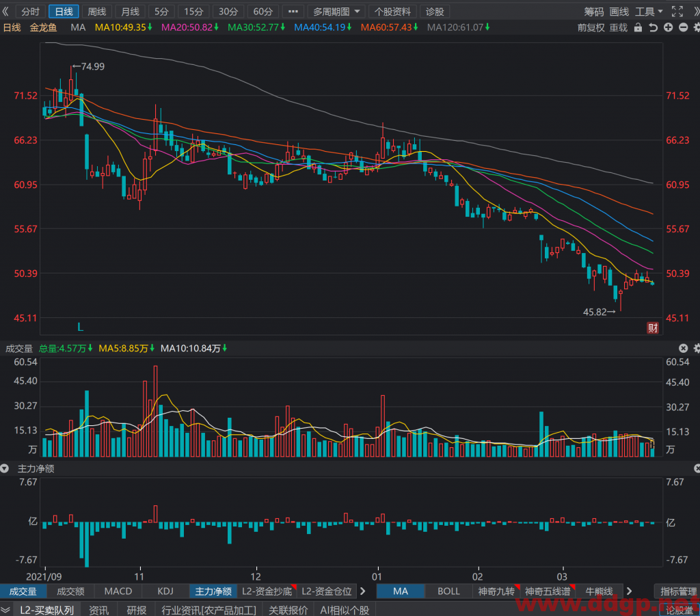Open the L2-买卖队列 tab
This screenshot has height=616, width=700.
(x=47, y=610)
